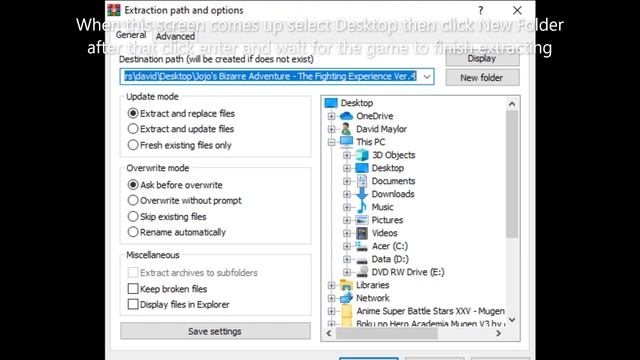Collapse the This PC tree node
This screenshot has width=640, height=360.
[331, 142]
